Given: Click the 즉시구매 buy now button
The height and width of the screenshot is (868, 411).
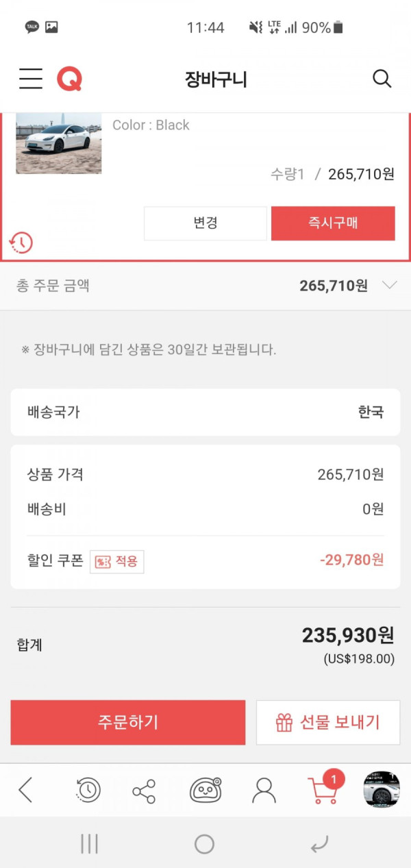Looking at the screenshot, I should pyautogui.click(x=333, y=223).
